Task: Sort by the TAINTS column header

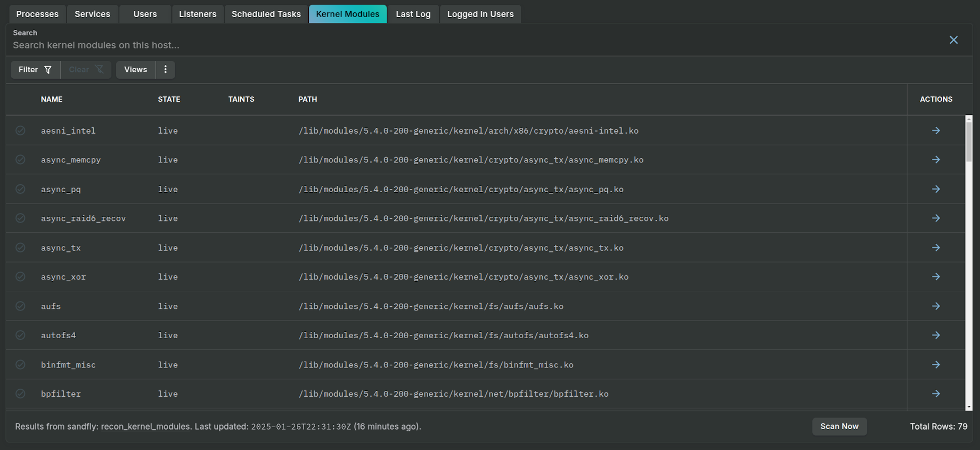Action: (x=241, y=100)
